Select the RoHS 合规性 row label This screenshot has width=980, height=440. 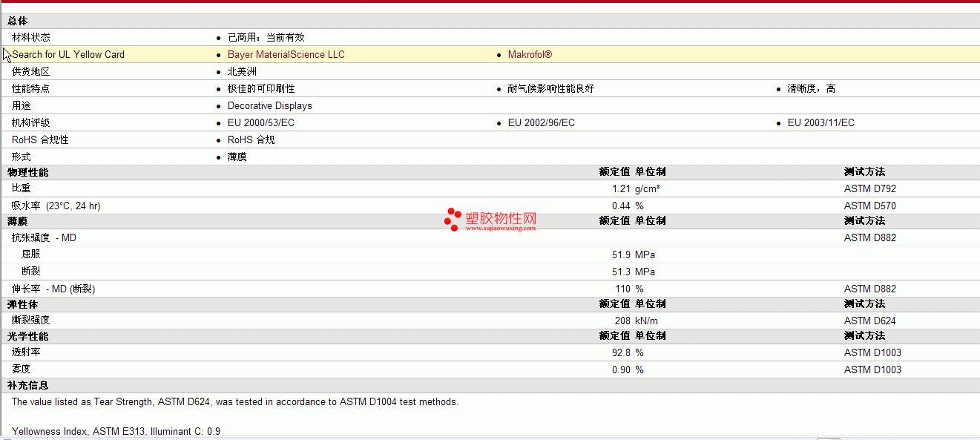click(x=40, y=140)
